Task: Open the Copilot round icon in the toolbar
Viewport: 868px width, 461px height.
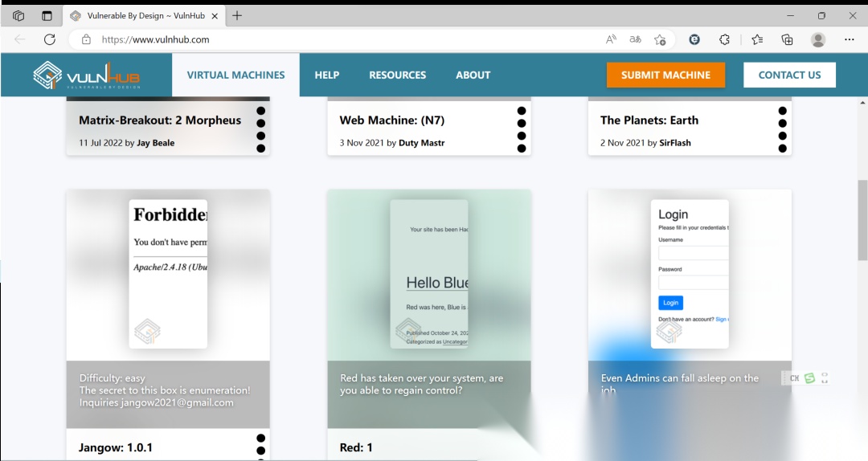Action: pyautogui.click(x=694, y=39)
